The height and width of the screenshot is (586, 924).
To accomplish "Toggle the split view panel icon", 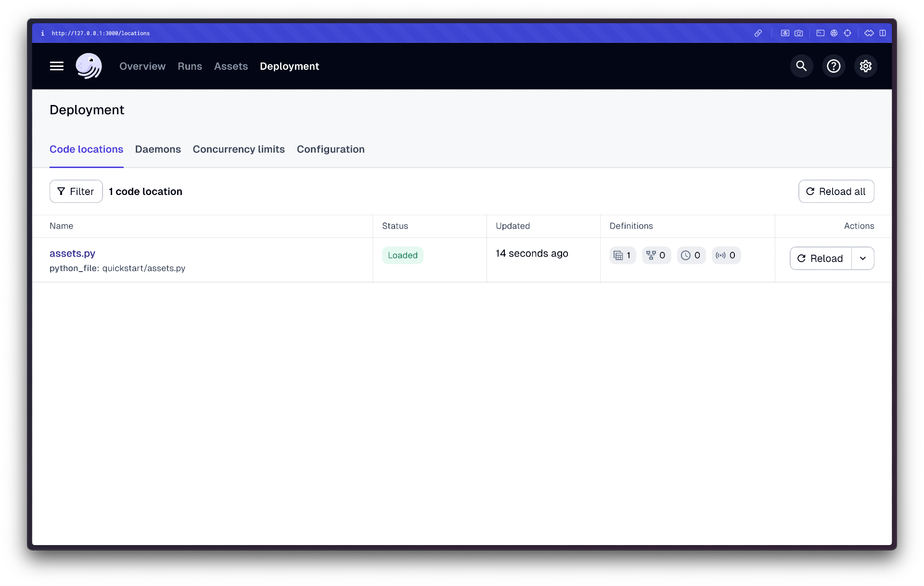I will tap(883, 33).
